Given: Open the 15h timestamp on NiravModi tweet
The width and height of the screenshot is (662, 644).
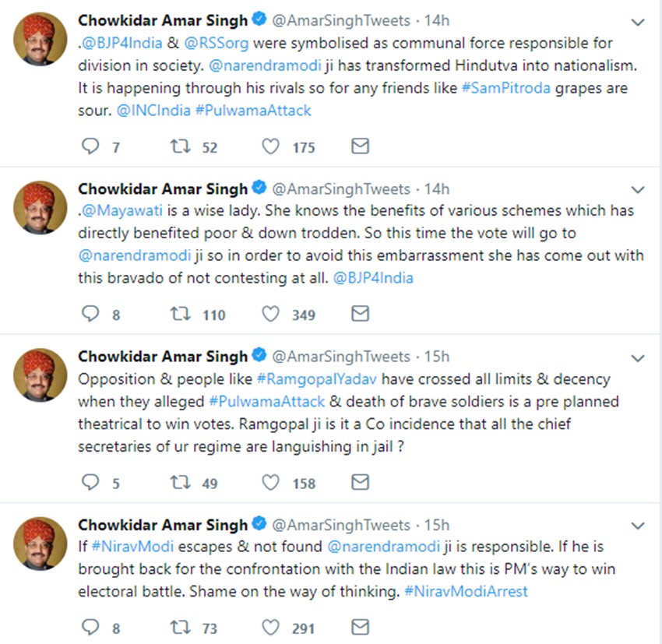Looking at the screenshot, I should tap(436, 526).
